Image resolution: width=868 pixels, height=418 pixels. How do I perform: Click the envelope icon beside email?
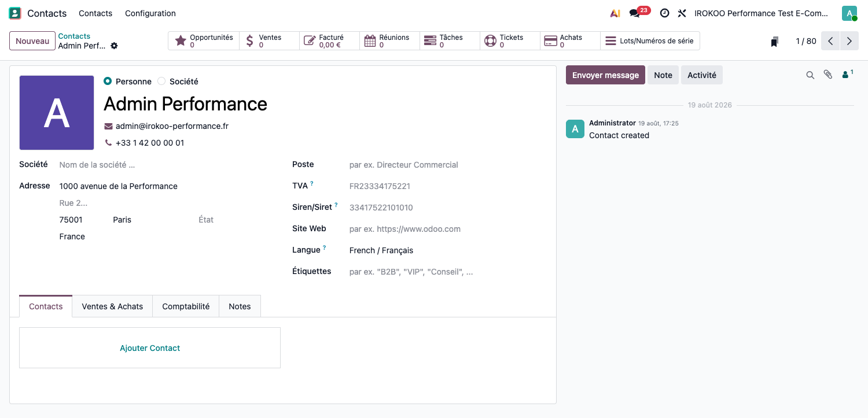[108, 126]
